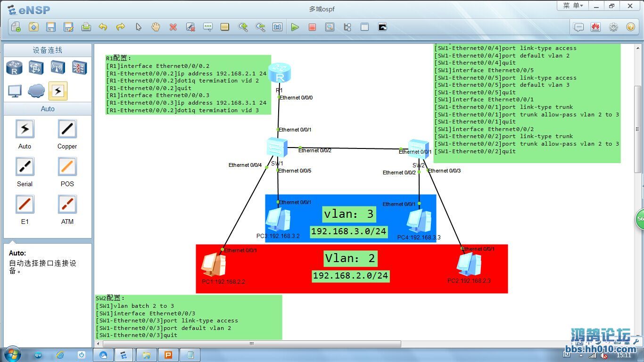The height and width of the screenshot is (362, 644).
Task: Create a new topology
Action: tap(16, 27)
